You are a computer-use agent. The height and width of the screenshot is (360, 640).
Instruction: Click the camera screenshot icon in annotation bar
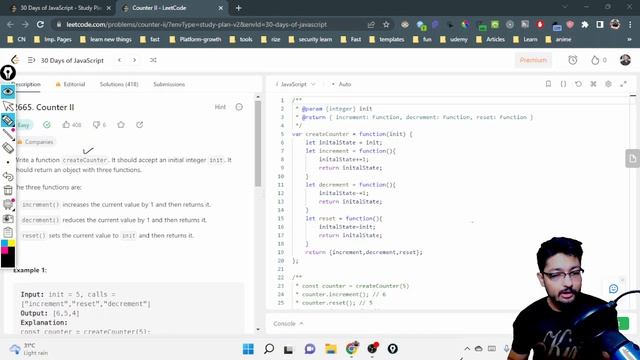coord(8,219)
